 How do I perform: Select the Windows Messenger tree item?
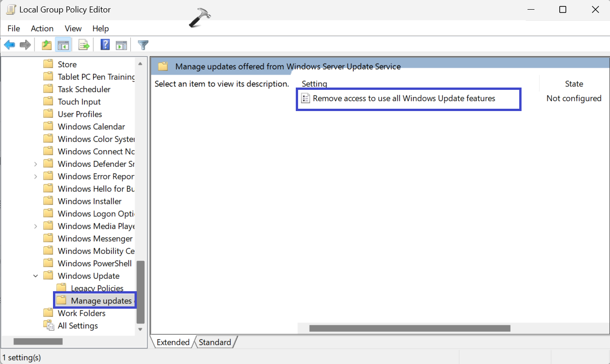95,238
